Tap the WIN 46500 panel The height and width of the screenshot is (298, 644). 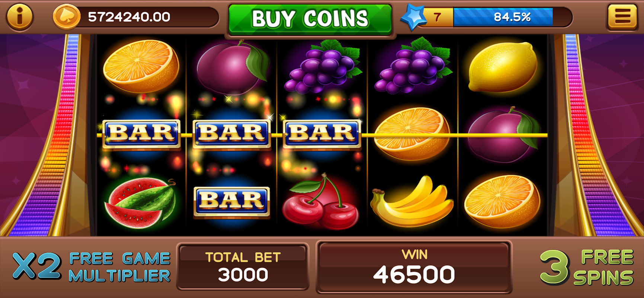coord(414,267)
